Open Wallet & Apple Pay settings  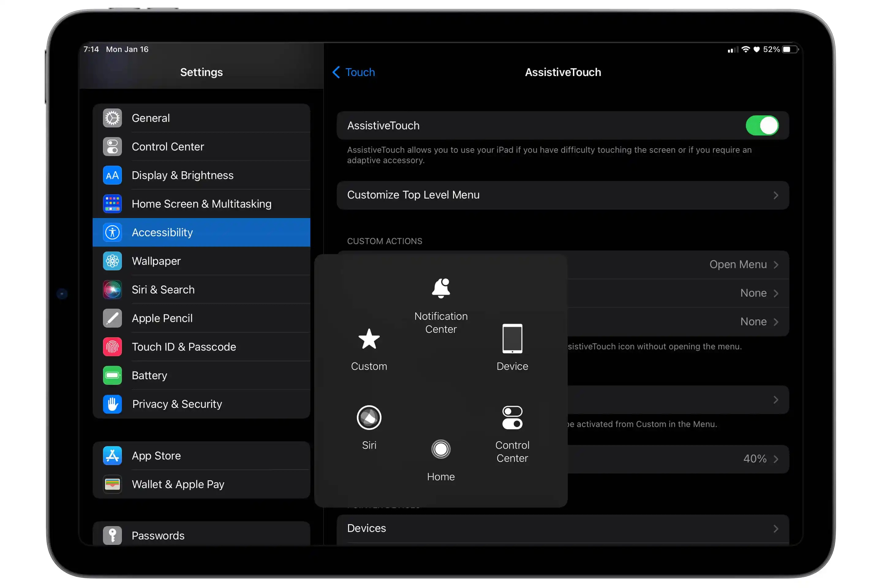[202, 484]
